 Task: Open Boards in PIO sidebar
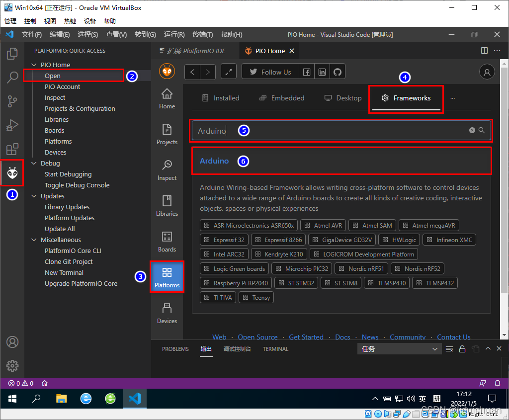[167, 242]
